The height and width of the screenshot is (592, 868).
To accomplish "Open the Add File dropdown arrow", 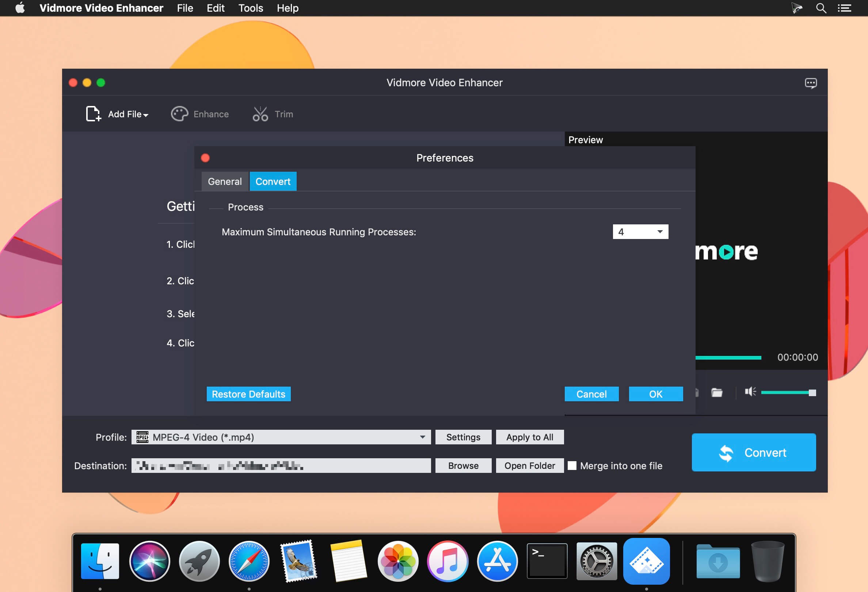I will (x=145, y=115).
